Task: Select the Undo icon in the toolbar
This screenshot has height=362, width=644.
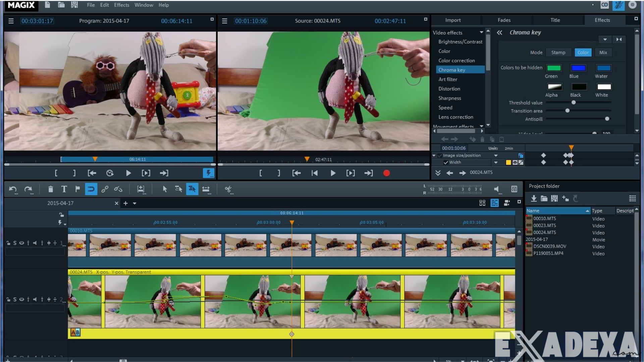Action: (13, 189)
